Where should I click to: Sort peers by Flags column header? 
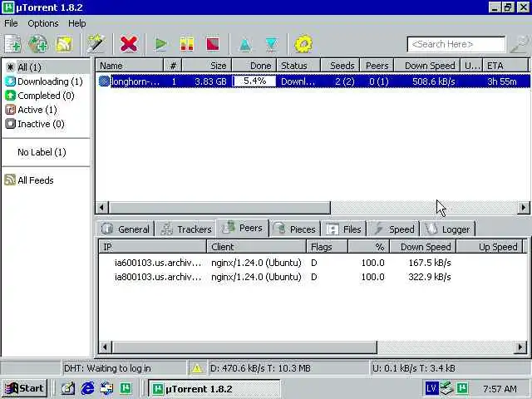point(327,247)
